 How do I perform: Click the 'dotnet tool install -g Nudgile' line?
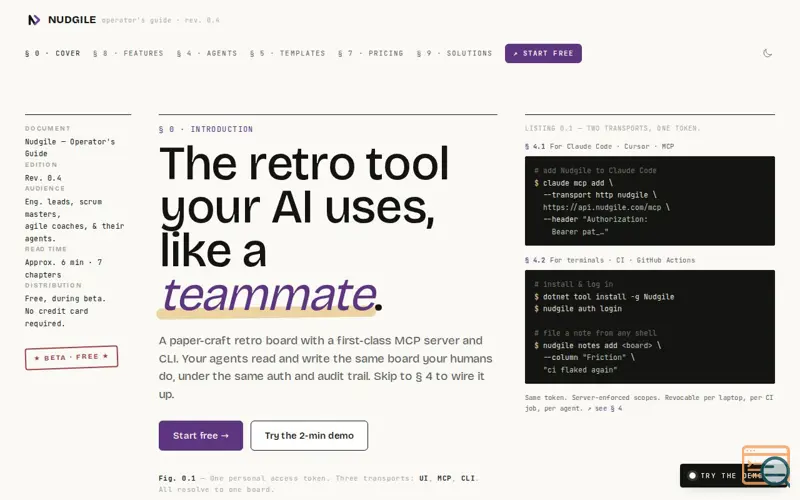point(604,296)
